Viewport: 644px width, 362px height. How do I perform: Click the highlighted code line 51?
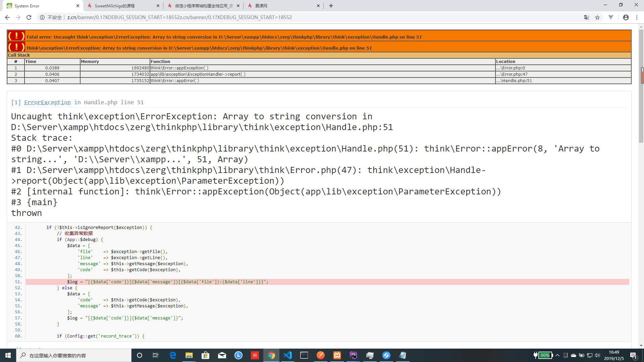click(x=327, y=282)
